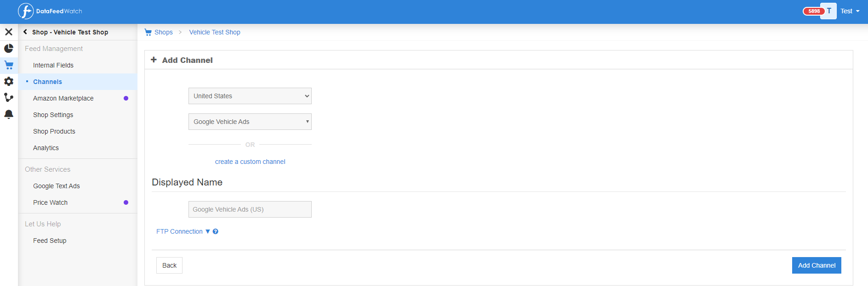
Task: Go to Amazon Marketplace menu item
Action: pos(63,98)
